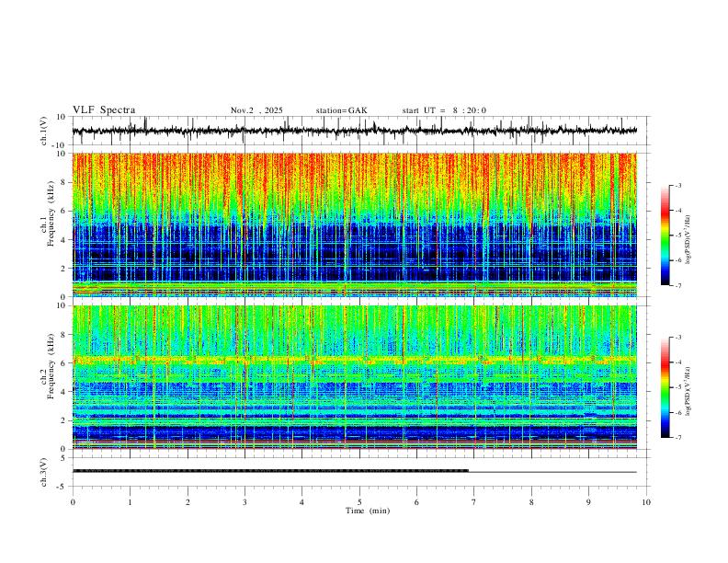Click the "8" kHz tick on ch.1 frequency axis
728x563 pixels.
click(x=64, y=182)
